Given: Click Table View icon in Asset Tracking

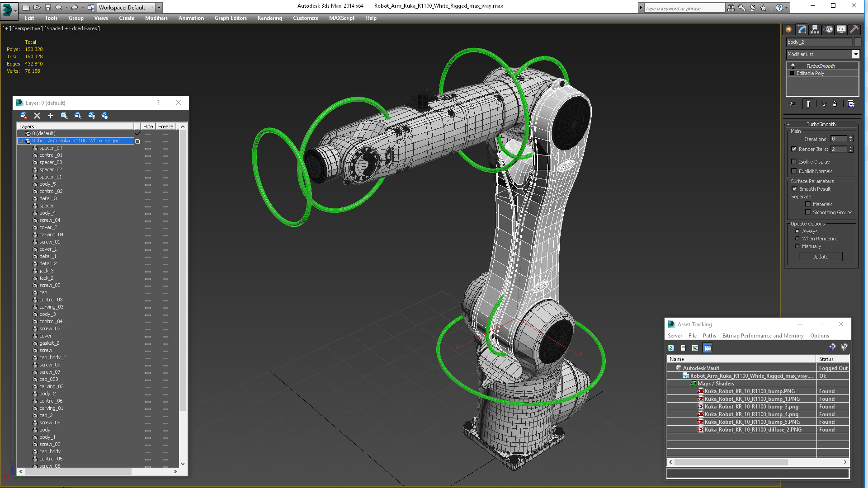Looking at the screenshot, I should click(708, 348).
